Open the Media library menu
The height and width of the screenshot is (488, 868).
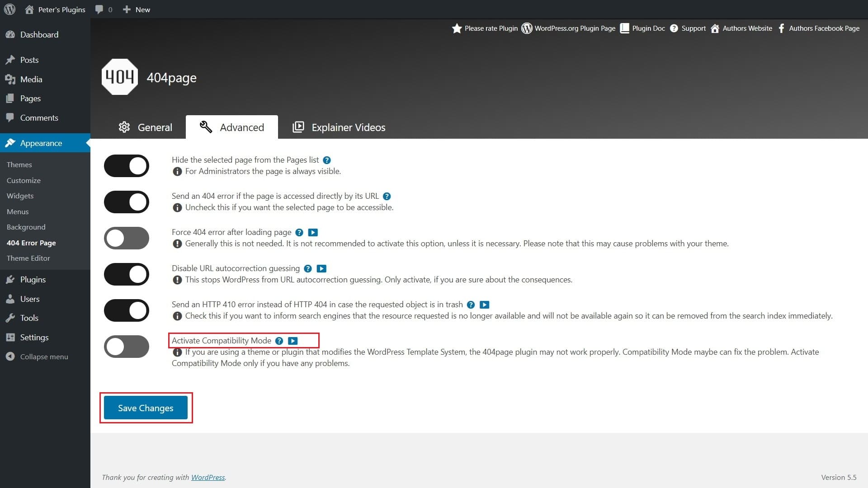(x=45, y=79)
